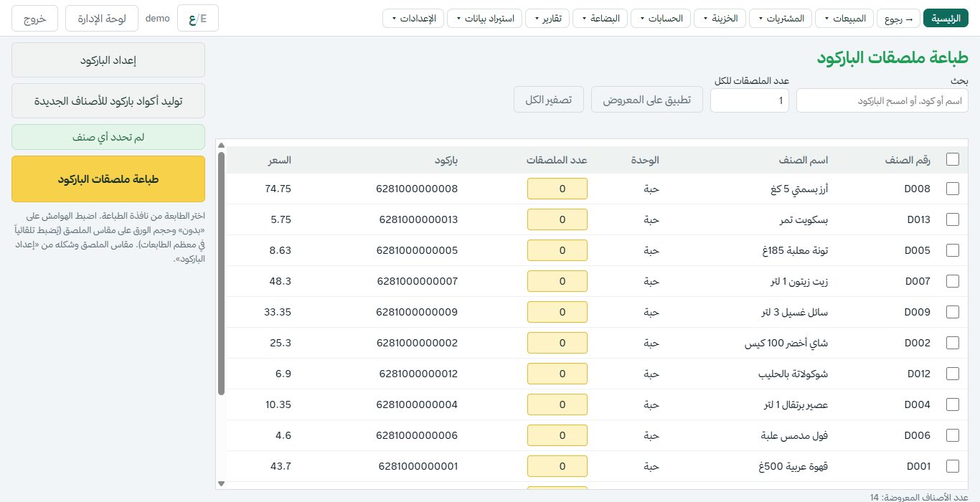Click label count field for فول مدمس
Screen dimensions: 980x502
point(557,435)
